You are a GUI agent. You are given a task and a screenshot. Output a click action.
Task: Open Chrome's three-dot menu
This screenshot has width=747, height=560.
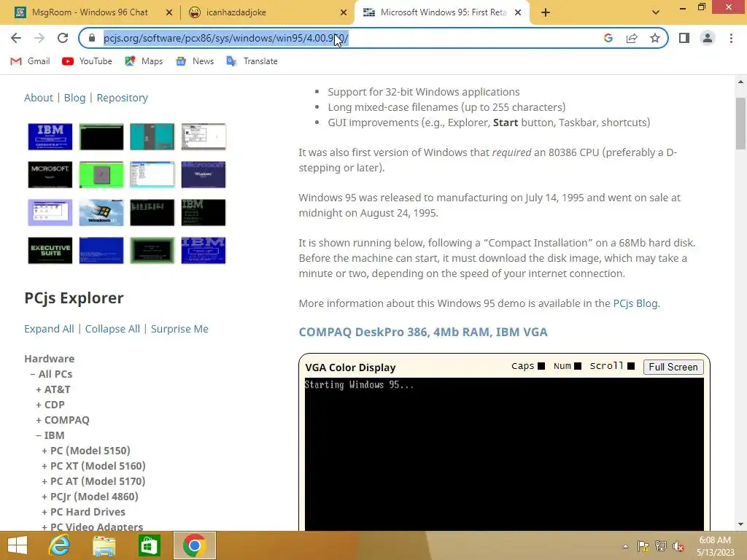(731, 38)
